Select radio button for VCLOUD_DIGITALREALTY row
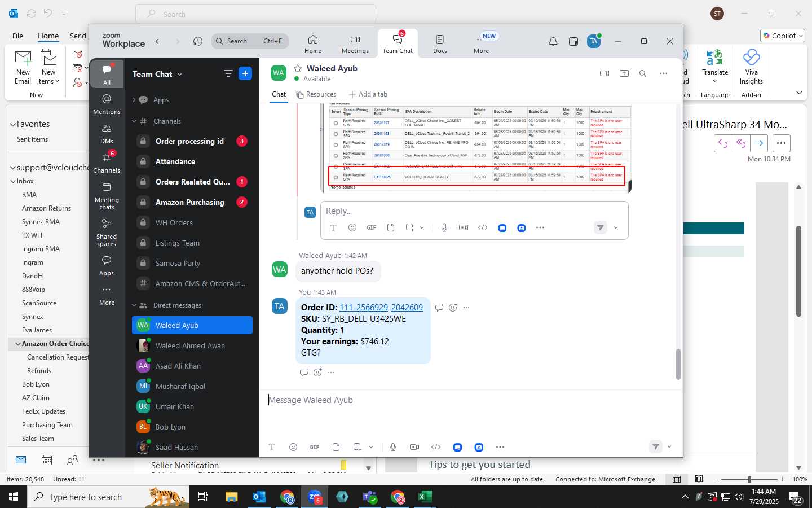The image size is (812, 508). tap(336, 177)
